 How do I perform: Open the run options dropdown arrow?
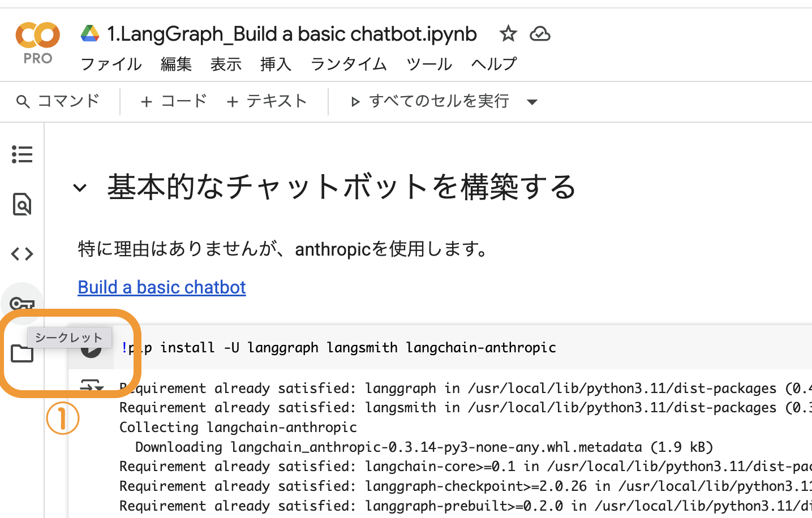tap(532, 102)
